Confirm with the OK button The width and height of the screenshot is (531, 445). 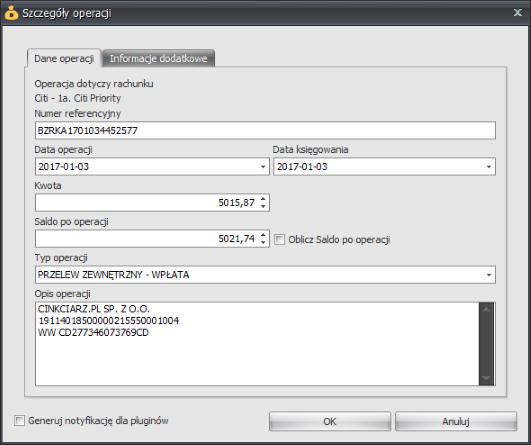coord(330,421)
